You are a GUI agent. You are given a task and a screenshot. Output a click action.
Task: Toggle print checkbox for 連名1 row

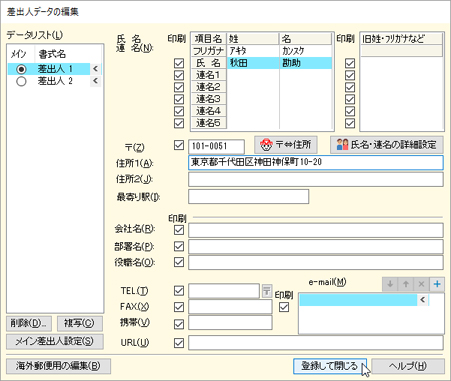point(179,75)
